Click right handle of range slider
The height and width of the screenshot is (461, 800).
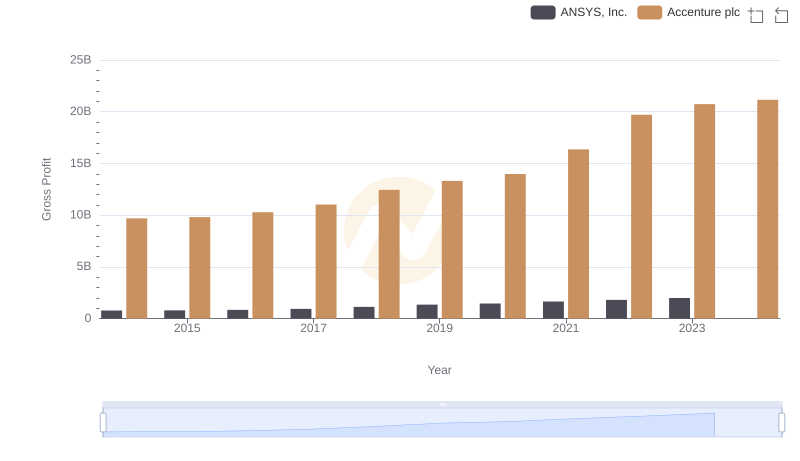(x=782, y=423)
